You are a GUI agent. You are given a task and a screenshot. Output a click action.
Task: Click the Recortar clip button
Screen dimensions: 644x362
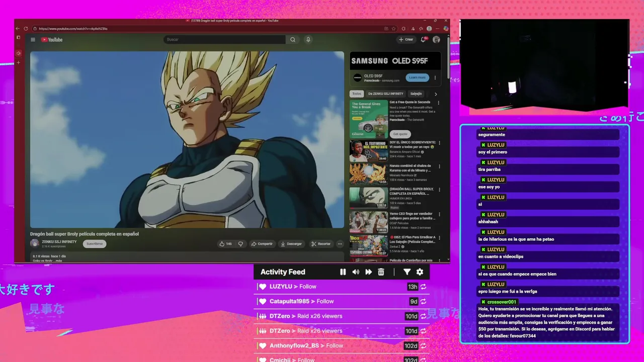pos(321,244)
